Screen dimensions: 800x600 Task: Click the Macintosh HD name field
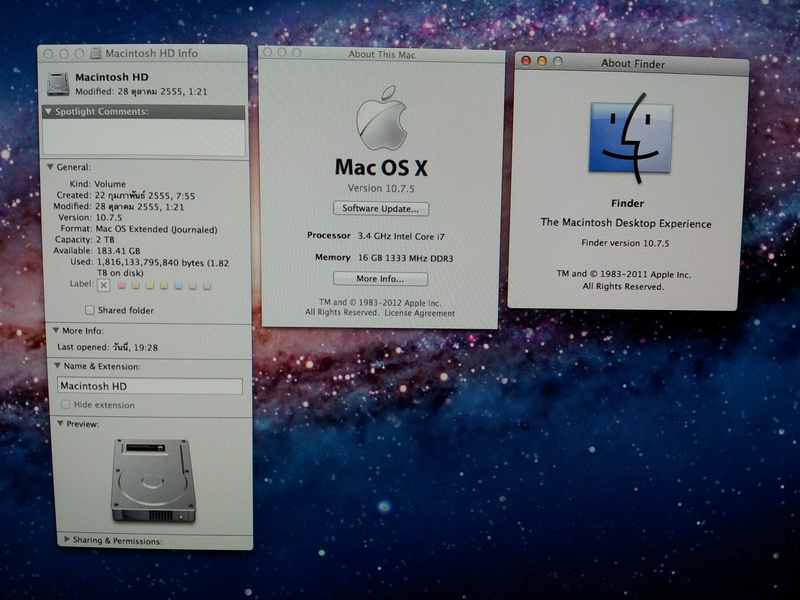[150, 386]
